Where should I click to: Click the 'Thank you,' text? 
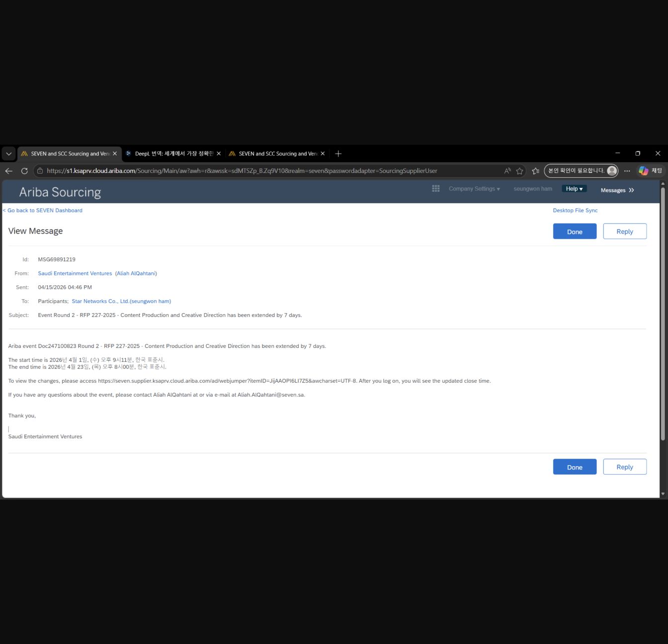[x=22, y=416]
